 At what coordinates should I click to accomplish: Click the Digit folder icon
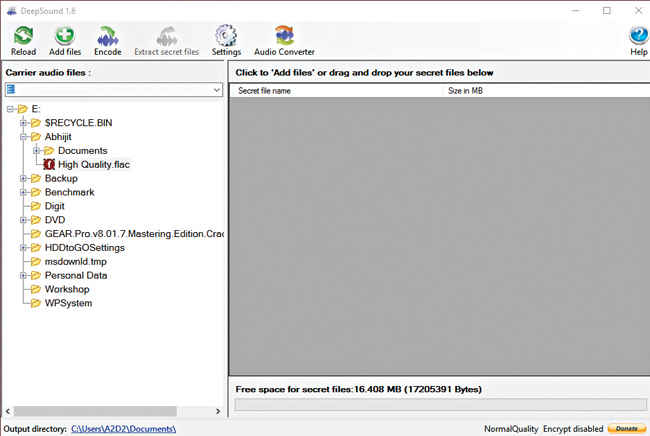[x=36, y=206]
